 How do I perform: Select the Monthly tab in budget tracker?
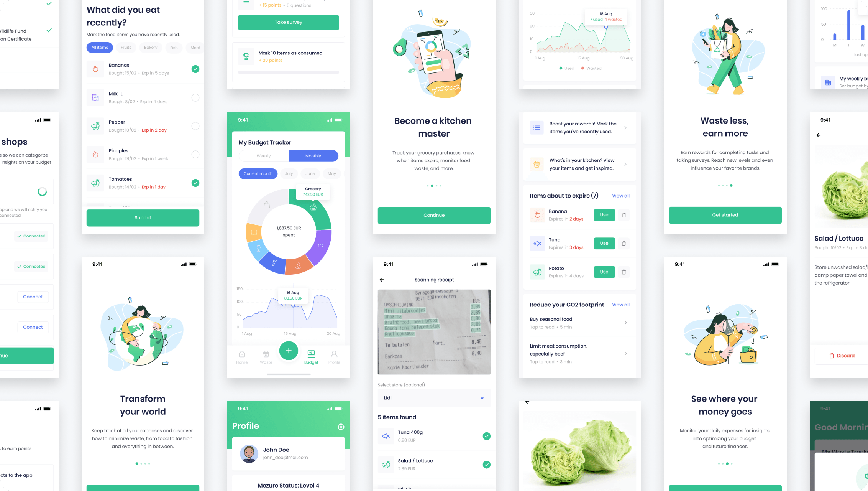click(x=312, y=156)
